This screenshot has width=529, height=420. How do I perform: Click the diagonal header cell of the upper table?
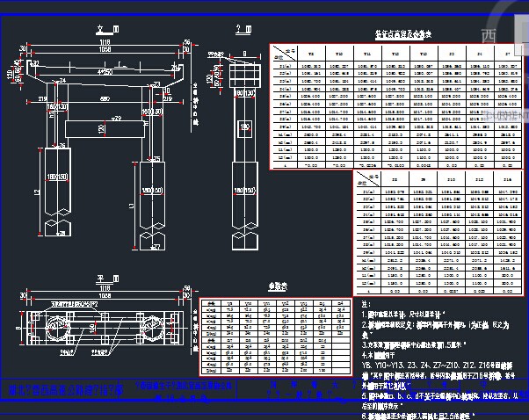click(x=284, y=54)
